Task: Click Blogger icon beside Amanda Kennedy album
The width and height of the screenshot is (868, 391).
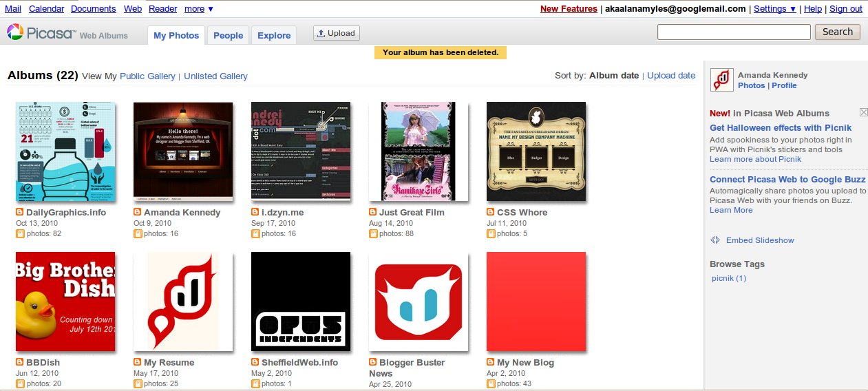Action: click(x=138, y=212)
